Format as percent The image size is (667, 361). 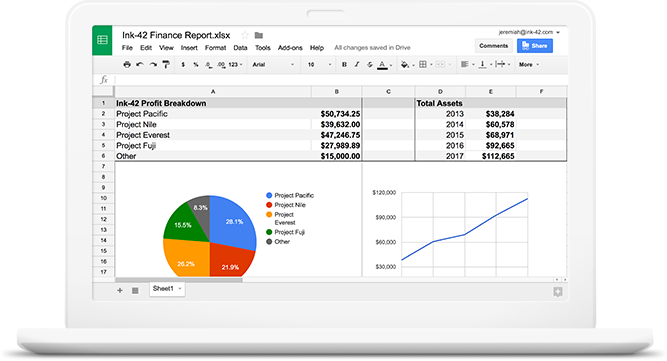click(x=196, y=65)
